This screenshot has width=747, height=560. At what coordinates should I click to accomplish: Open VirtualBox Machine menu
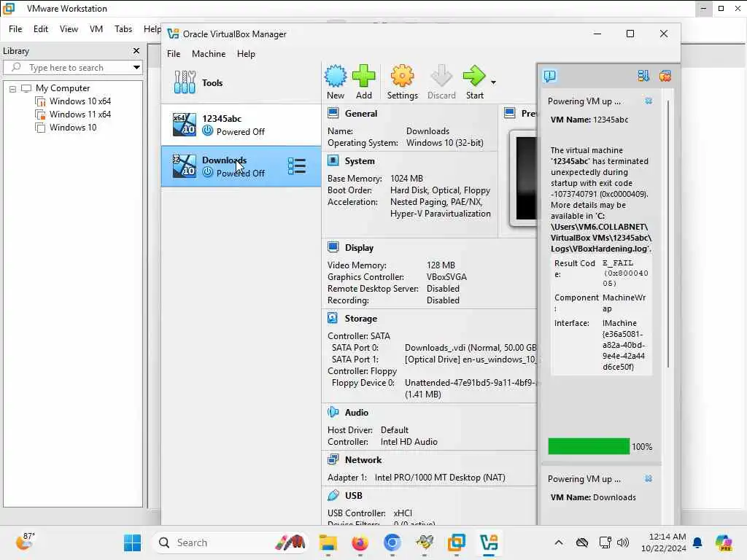pos(209,54)
